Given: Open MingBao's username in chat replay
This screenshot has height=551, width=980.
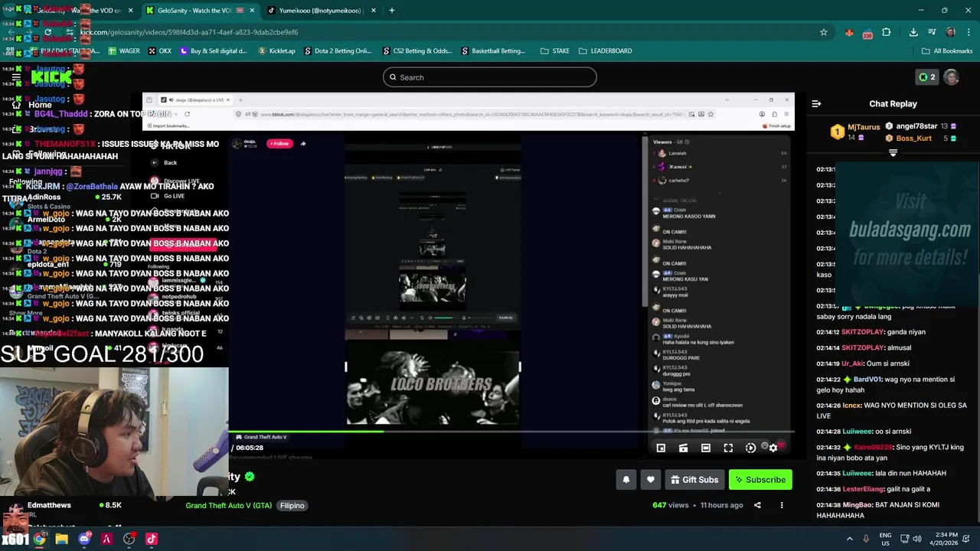Looking at the screenshot, I should (859, 505).
